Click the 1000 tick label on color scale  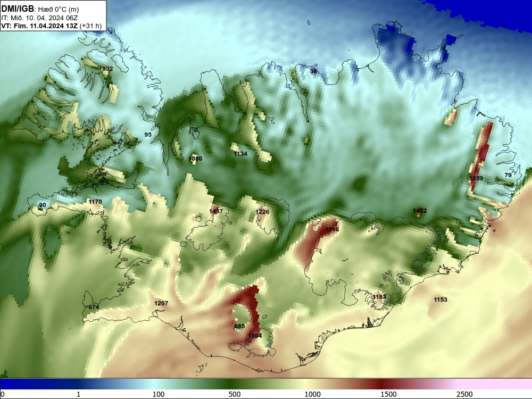[312, 394]
